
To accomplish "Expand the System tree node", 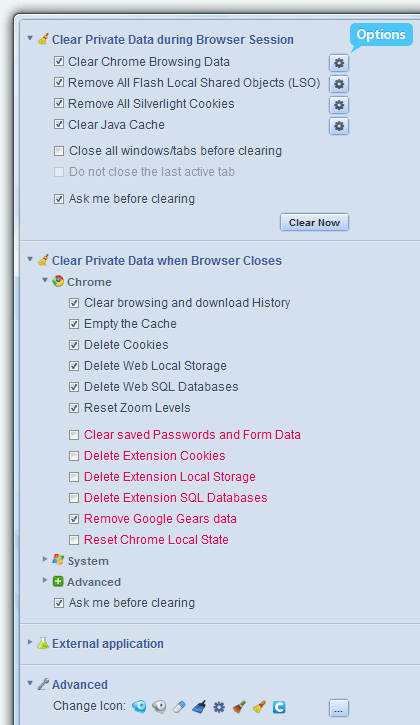I will coord(45,559).
